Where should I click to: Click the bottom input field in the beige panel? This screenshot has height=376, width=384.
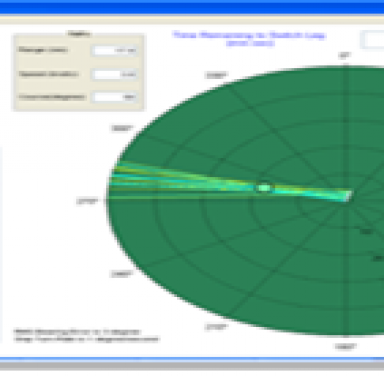click(x=115, y=97)
